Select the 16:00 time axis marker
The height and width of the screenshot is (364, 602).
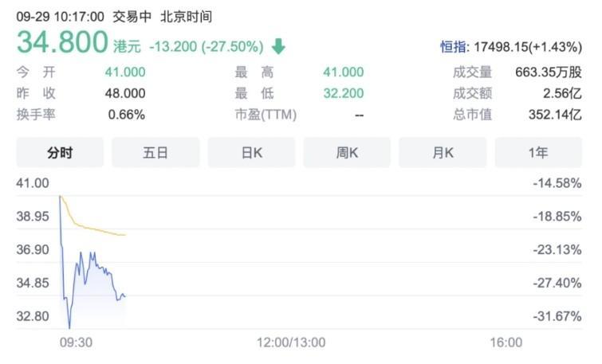(x=506, y=342)
